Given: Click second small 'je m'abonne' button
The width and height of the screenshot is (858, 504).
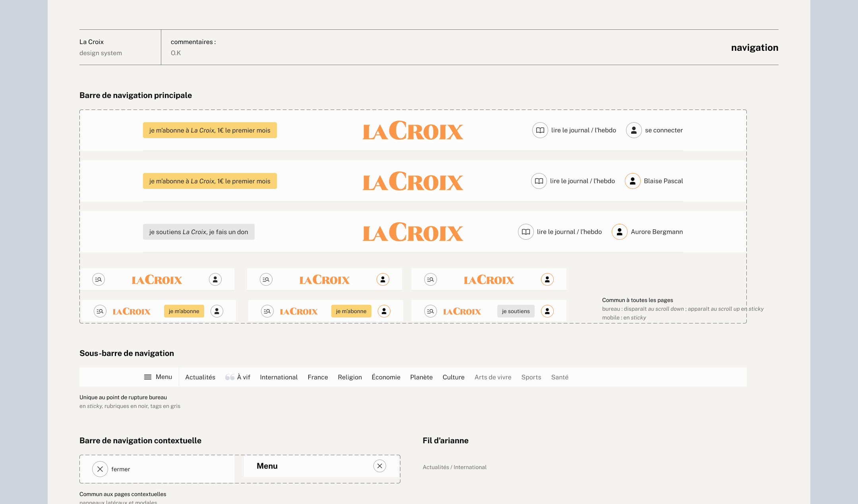Looking at the screenshot, I should (351, 311).
